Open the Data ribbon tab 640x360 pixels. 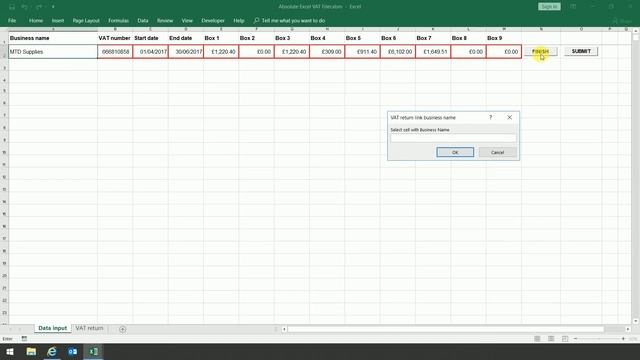(x=143, y=20)
